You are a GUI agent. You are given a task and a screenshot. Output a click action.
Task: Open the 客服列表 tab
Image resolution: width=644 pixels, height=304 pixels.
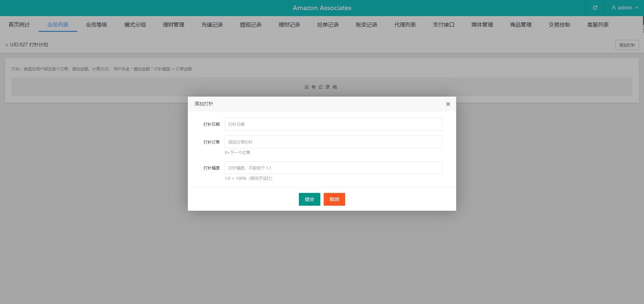coord(598,24)
